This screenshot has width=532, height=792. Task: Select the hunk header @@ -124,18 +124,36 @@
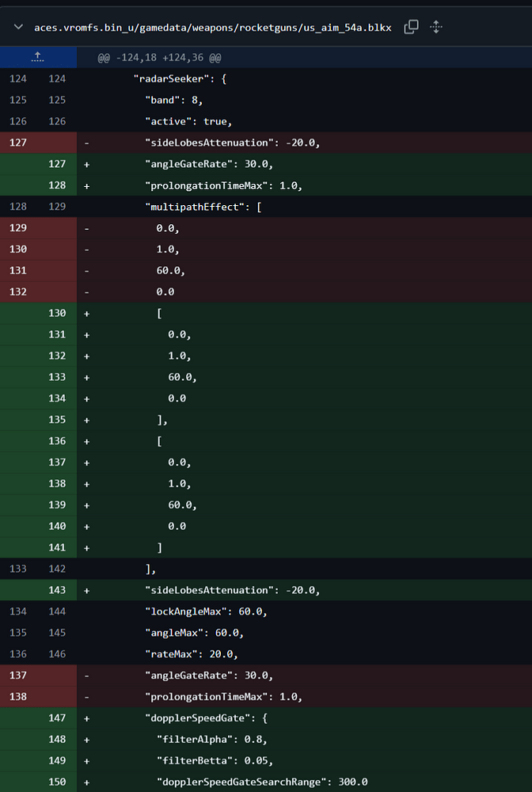click(159, 58)
